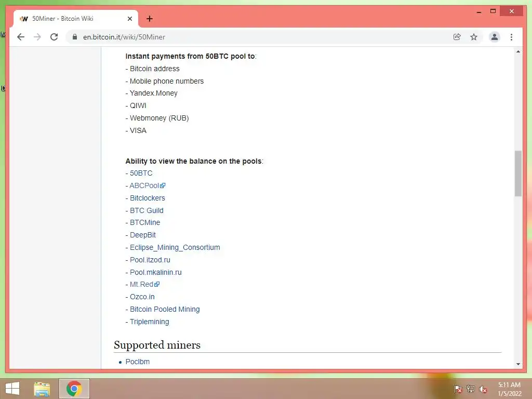
Task: Click 'Instant payments from 50BTC pool to' heading
Action: coord(190,56)
